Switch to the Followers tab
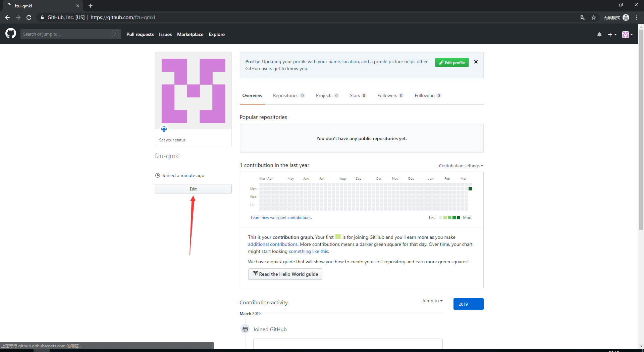 [390, 96]
